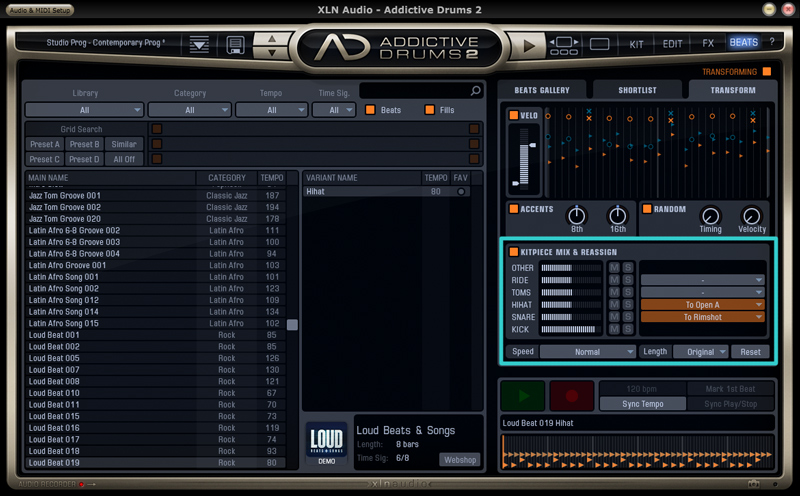Screen dimensions: 800x496
Task: Open the external outputs routing icon
Action: 564,45
